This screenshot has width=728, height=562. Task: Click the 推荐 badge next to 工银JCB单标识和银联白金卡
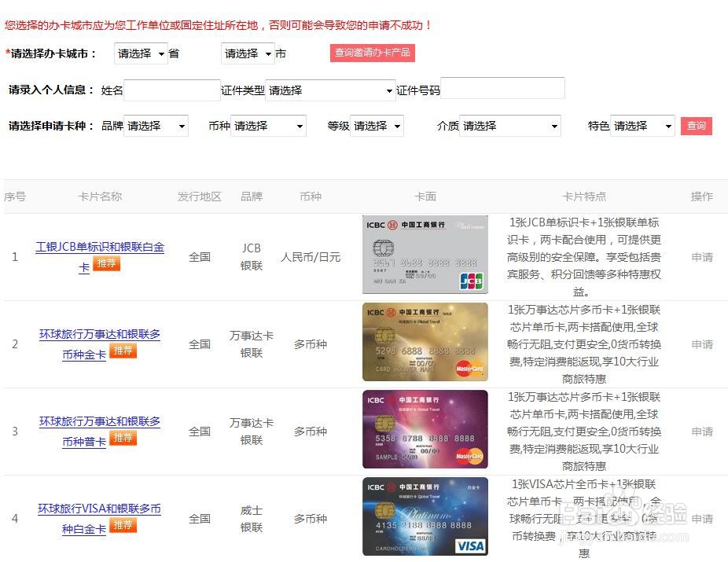pos(106,264)
